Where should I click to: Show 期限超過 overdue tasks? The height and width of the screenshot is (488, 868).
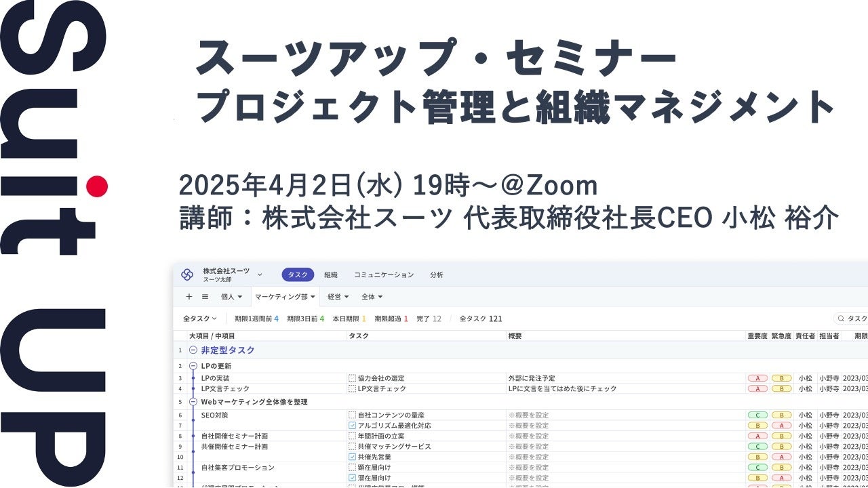[391, 319]
